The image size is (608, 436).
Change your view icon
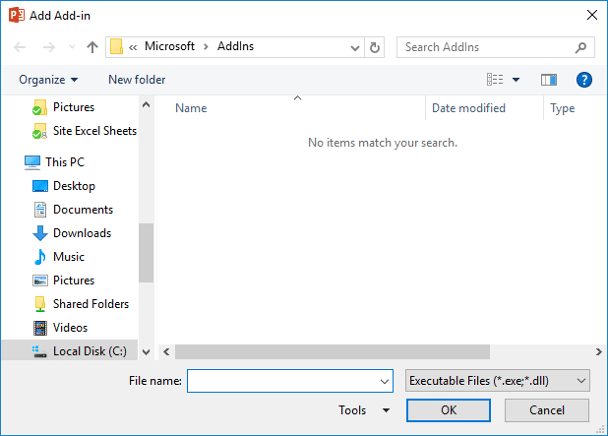(x=495, y=80)
